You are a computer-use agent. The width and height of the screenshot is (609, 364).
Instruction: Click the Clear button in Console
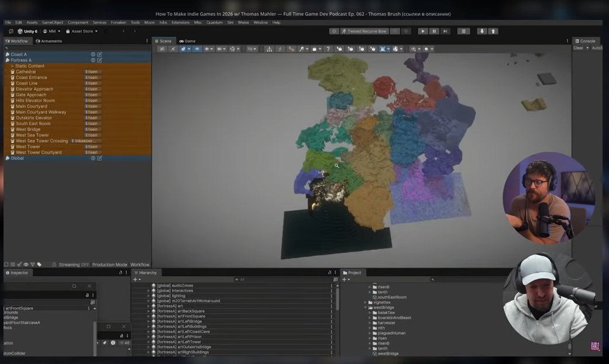point(579,48)
